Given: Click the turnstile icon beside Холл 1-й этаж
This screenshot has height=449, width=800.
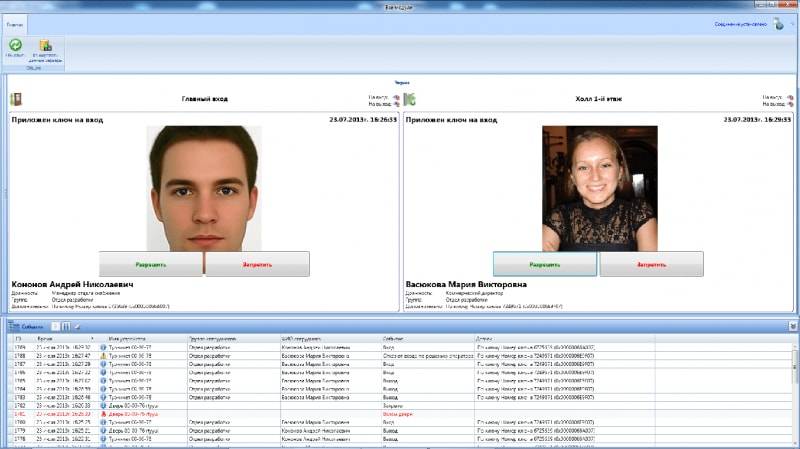Looking at the screenshot, I should (409, 99).
